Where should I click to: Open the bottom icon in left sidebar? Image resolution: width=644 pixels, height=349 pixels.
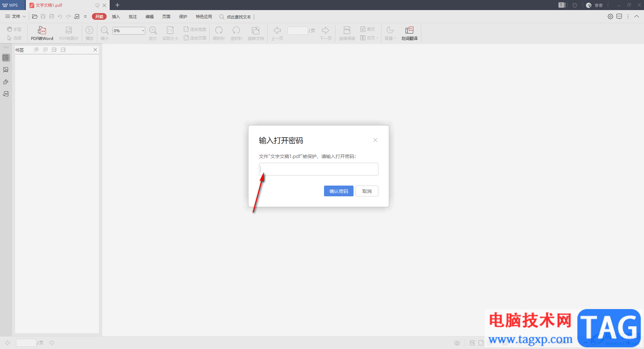tap(6, 94)
